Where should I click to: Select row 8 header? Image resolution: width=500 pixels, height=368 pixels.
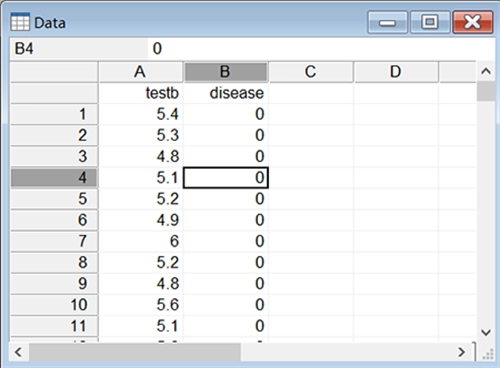(54, 262)
